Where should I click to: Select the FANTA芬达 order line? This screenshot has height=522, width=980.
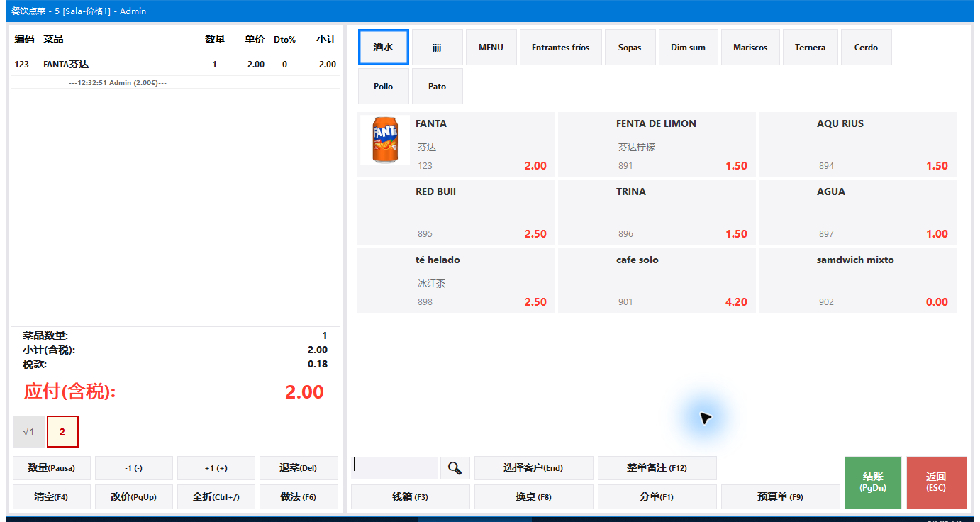click(x=176, y=65)
